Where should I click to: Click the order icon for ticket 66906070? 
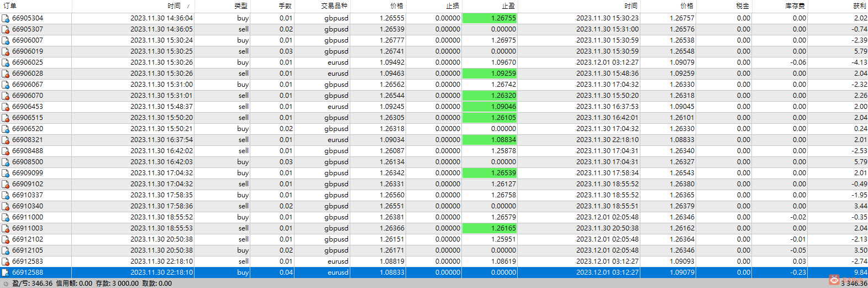tap(6, 96)
